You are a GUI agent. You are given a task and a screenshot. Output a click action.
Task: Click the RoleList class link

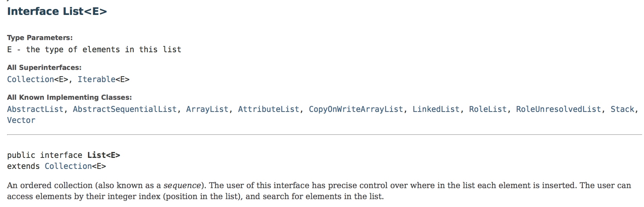488,109
